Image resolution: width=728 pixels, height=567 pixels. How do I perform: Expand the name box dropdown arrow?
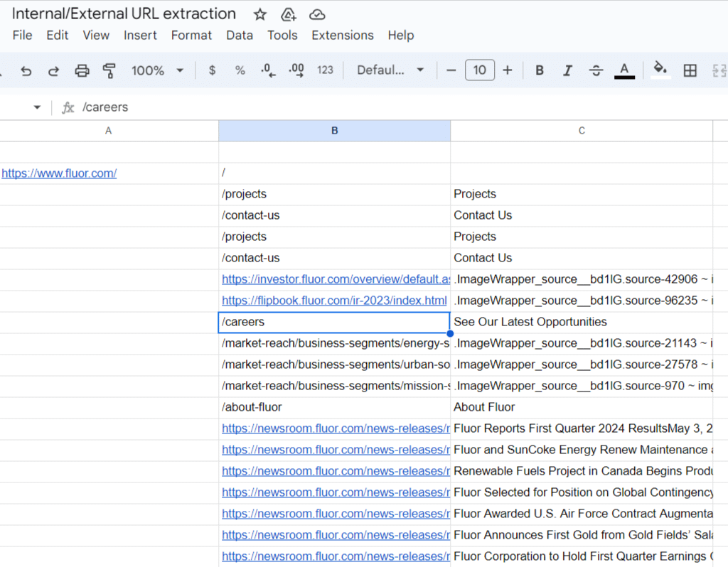(37, 107)
